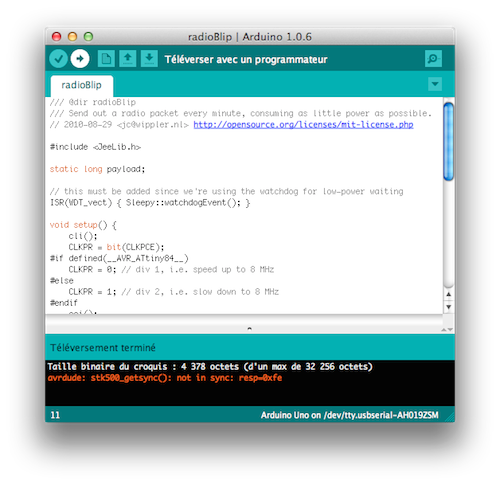The width and height of the screenshot is (500, 485).
Task: Click the watchdog low-power waiting comment
Action: [226, 192]
